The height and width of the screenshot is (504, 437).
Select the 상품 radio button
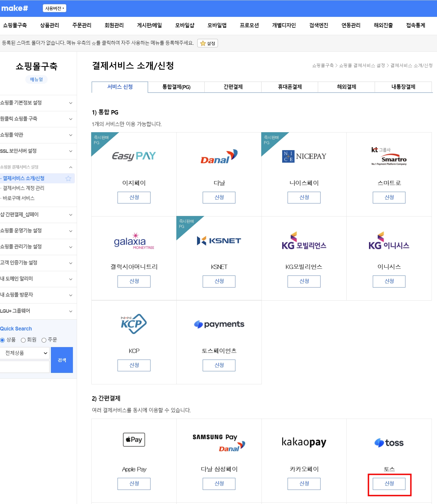click(2, 340)
